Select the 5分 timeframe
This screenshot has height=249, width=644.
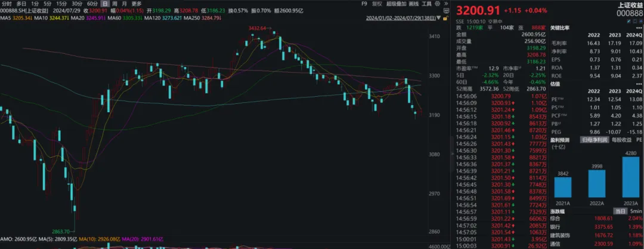tap(48, 4)
